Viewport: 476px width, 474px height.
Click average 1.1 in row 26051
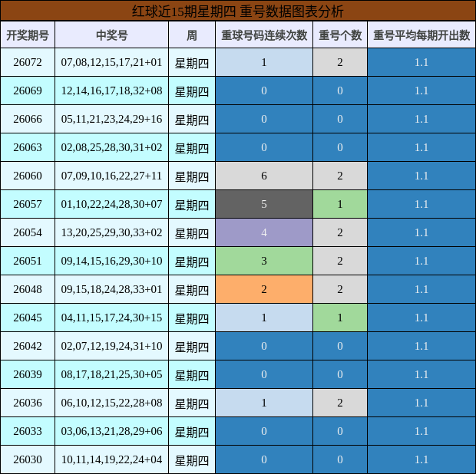tap(421, 261)
